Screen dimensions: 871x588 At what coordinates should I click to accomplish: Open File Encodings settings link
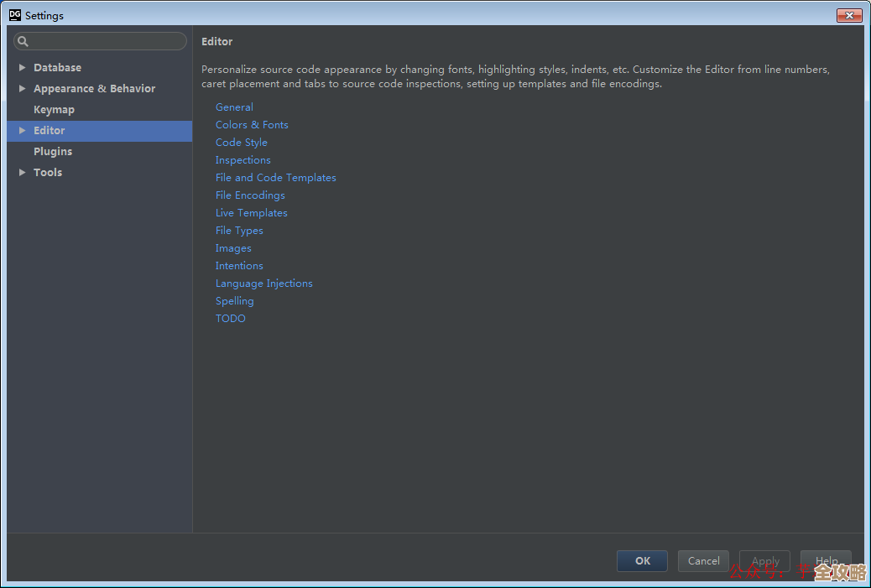250,195
